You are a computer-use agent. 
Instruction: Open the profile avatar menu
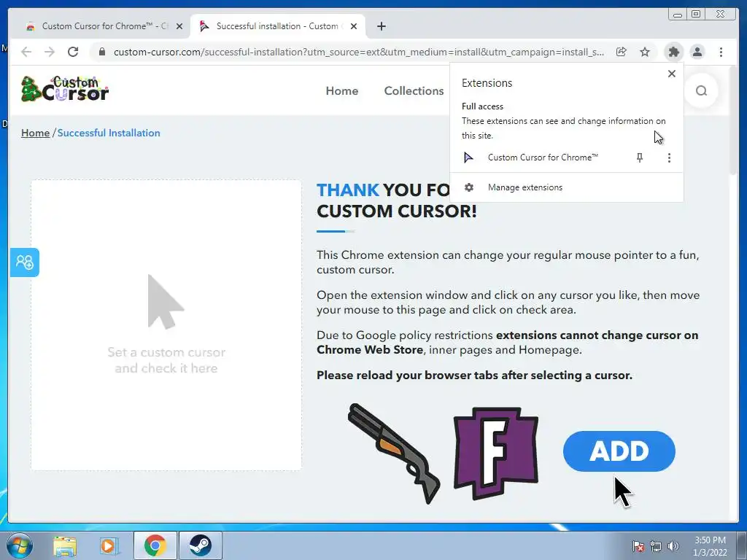click(x=697, y=52)
